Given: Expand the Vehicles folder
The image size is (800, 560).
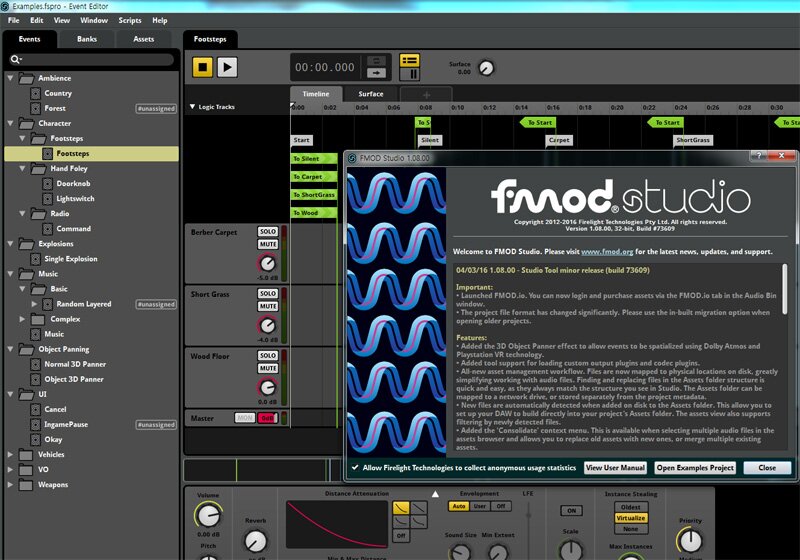Looking at the screenshot, I should [x=10, y=454].
